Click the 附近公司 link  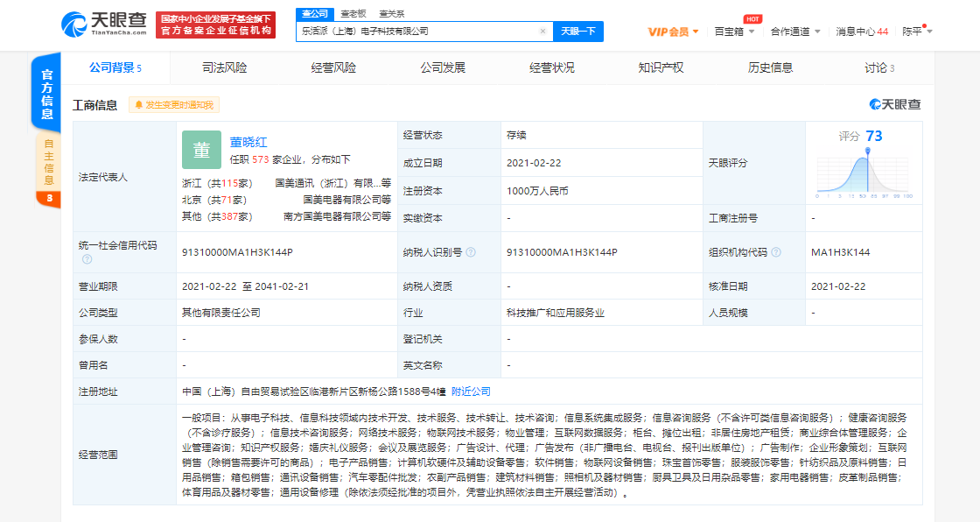click(x=471, y=391)
